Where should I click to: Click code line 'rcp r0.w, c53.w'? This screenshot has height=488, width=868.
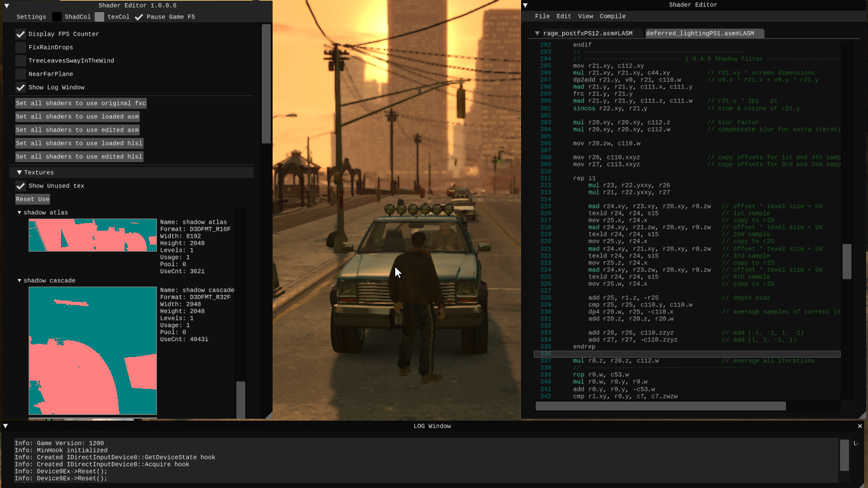[x=600, y=375]
